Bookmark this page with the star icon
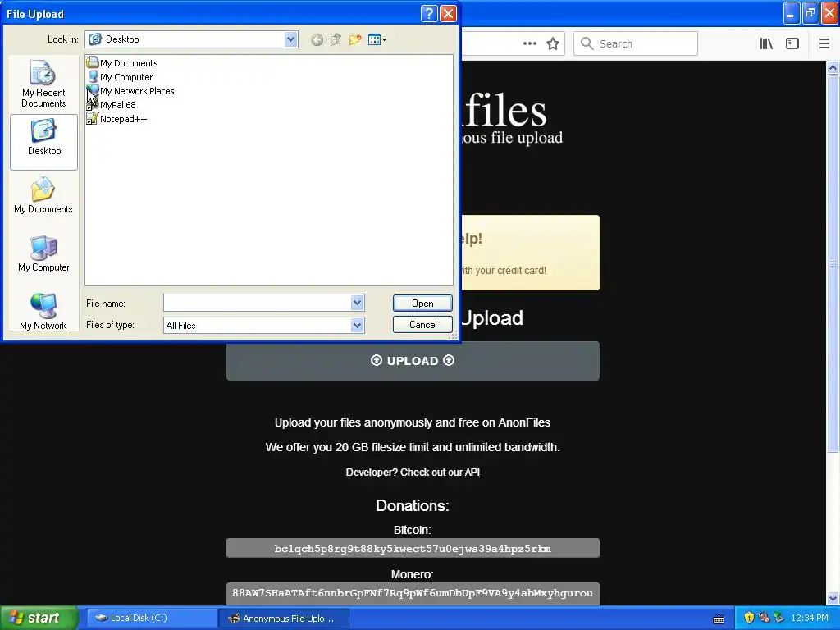The height and width of the screenshot is (630, 840). click(x=553, y=43)
